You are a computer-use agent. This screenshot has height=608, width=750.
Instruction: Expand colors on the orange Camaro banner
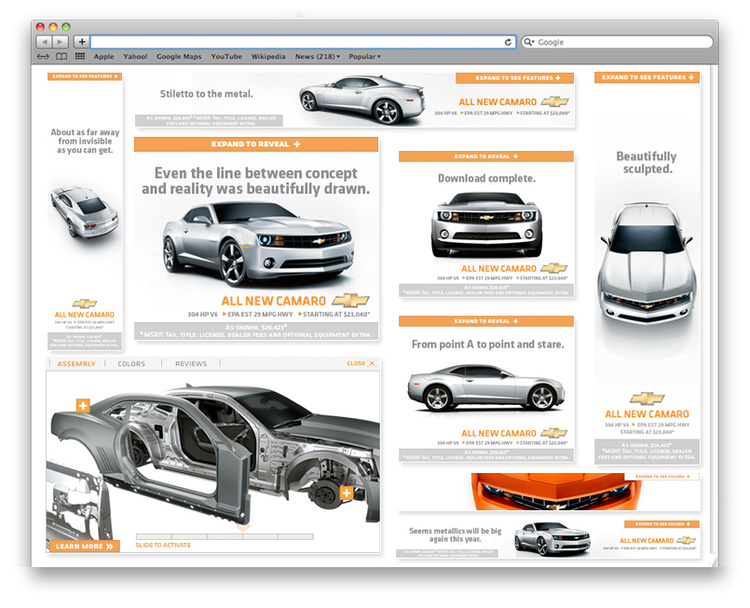(x=662, y=476)
